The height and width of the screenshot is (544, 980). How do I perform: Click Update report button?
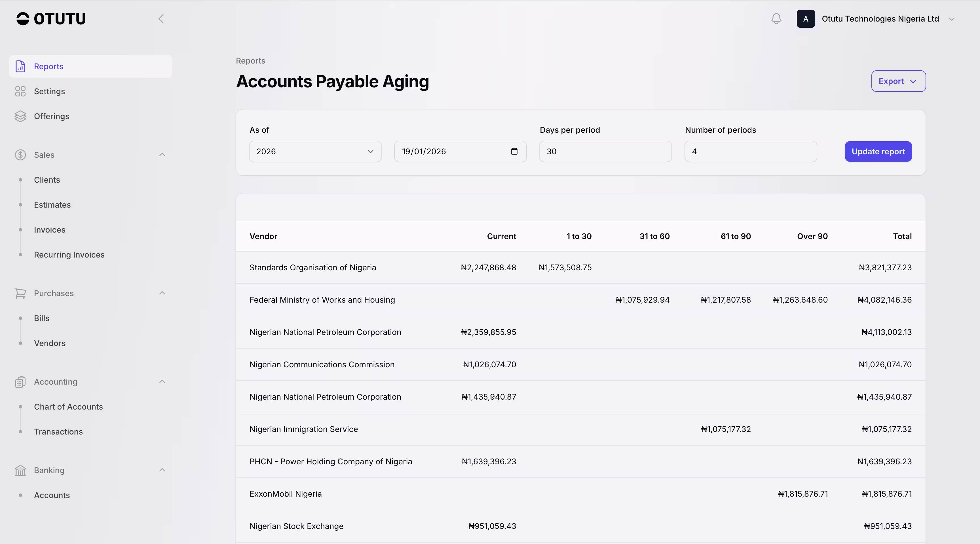pyautogui.click(x=878, y=151)
